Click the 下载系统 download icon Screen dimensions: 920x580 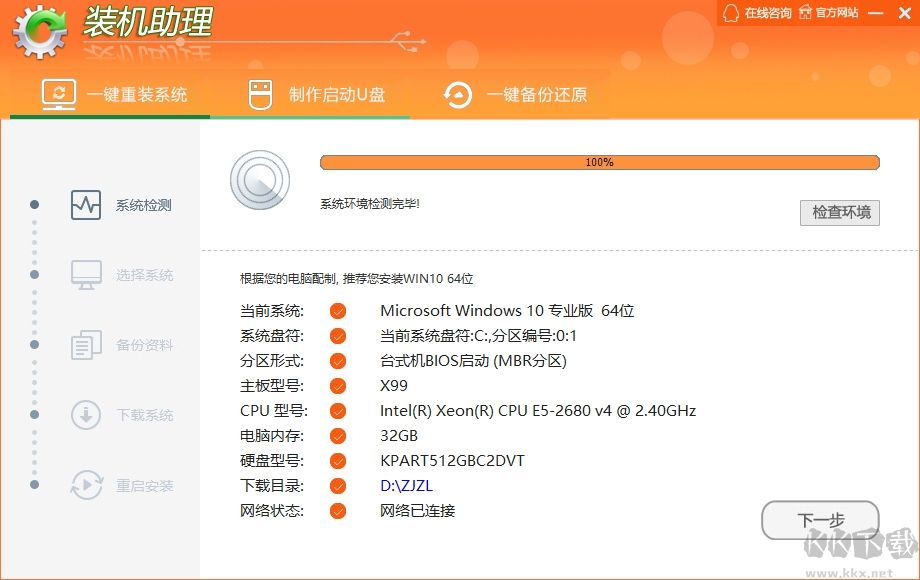(85, 414)
